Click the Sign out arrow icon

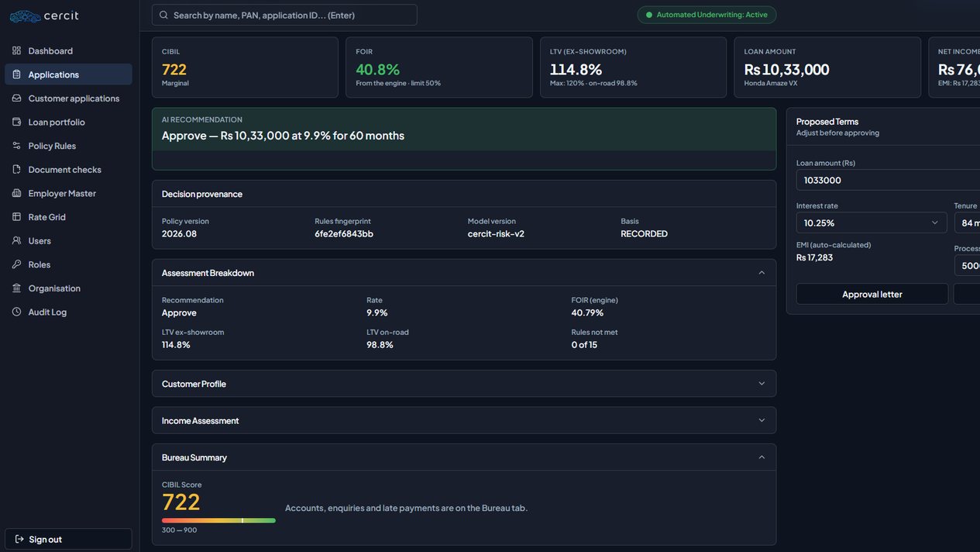pyautogui.click(x=19, y=539)
